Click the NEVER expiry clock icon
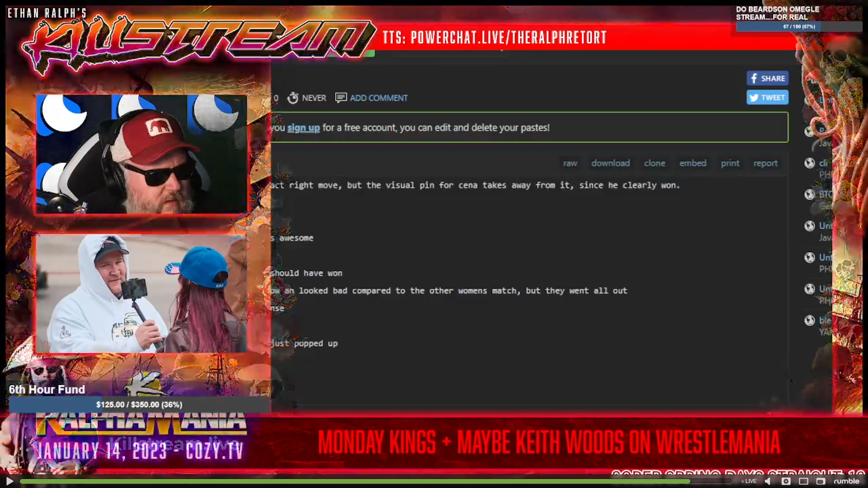 click(x=293, y=98)
